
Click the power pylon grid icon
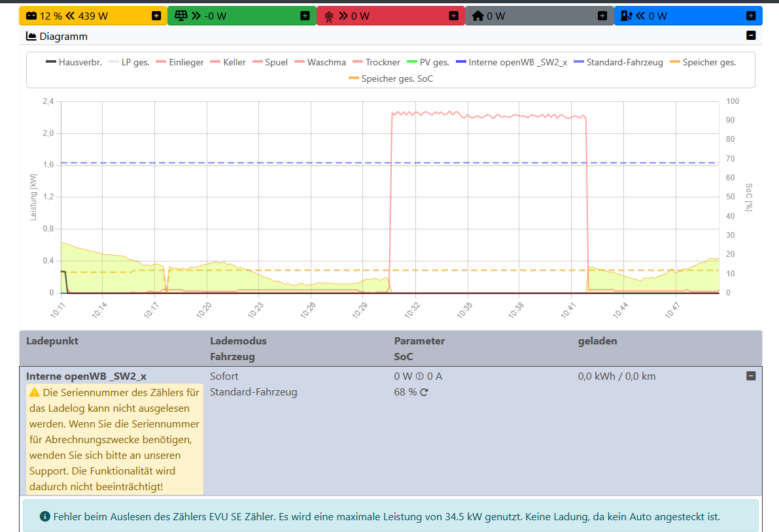click(329, 16)
